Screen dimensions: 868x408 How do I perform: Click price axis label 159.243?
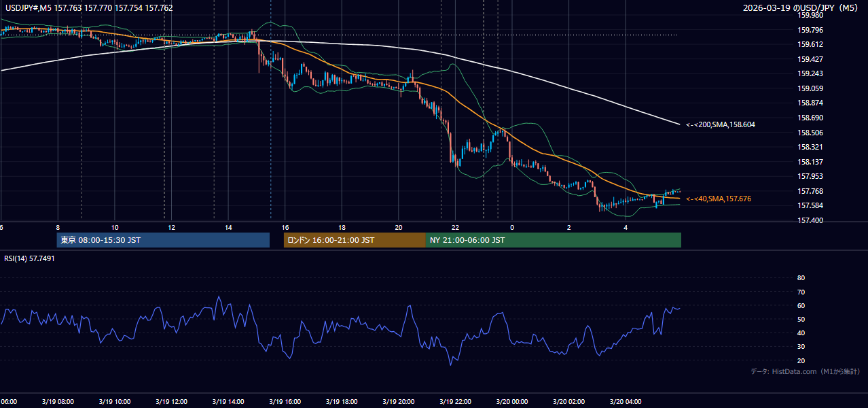(810, 73)
